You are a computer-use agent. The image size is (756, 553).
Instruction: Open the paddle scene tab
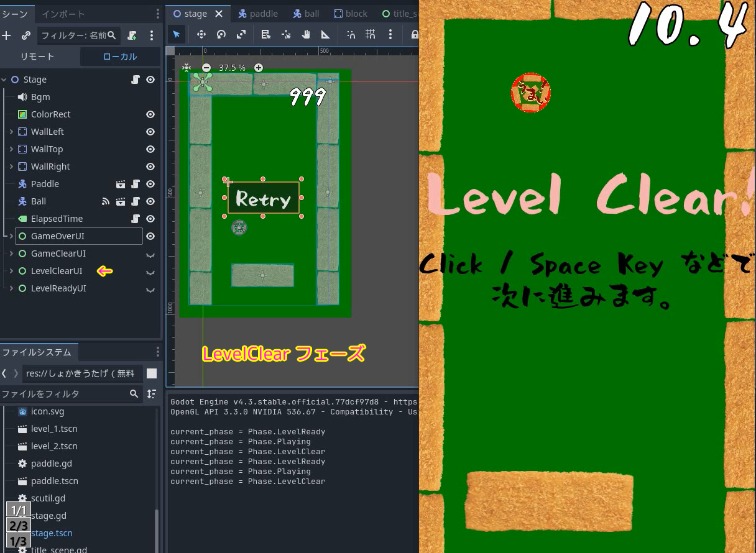point(257,14)
